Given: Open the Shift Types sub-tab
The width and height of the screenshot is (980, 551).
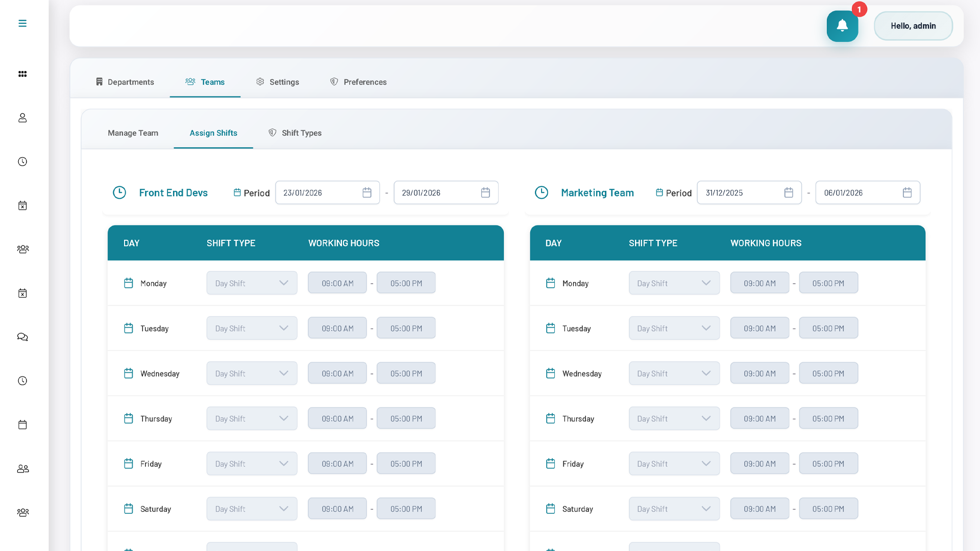Looking at the screenshot, I should (x=295, y=133).
